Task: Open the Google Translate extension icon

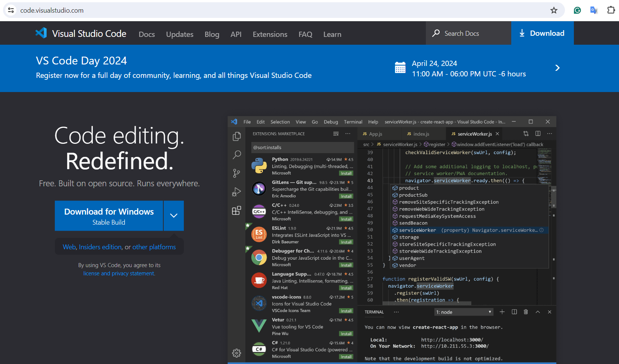Action: pos(594,10)
